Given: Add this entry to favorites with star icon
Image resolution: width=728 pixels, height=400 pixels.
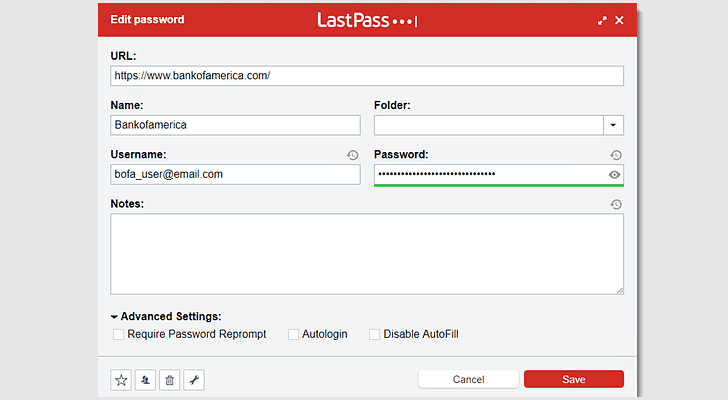Looking at the screenshot, I should (121, 380).
